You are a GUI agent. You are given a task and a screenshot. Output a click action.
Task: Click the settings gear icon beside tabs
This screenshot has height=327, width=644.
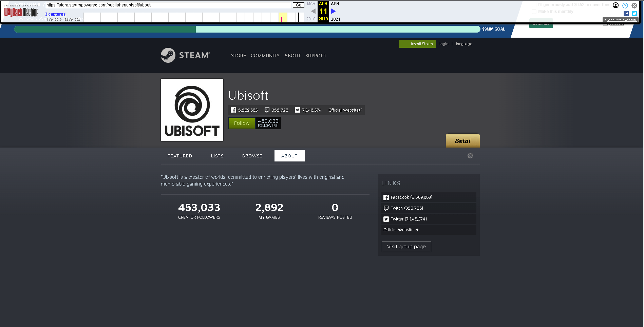(470, 156)
